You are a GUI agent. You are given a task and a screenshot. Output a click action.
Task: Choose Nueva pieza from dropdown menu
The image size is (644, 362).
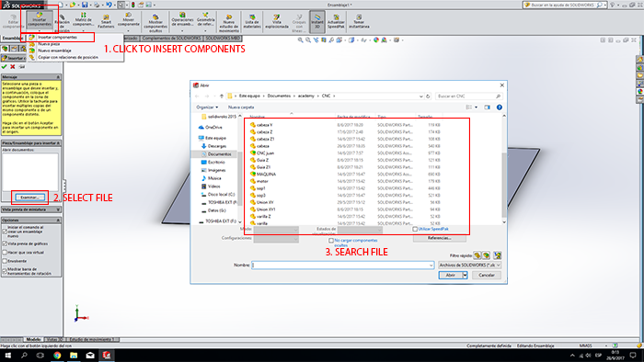tap(49, 44)
